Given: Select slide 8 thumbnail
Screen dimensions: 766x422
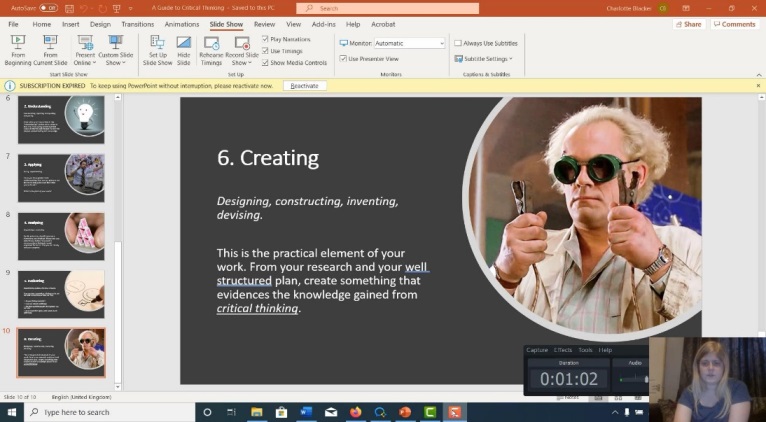Looking at the screenshot, I should point(61,236).
